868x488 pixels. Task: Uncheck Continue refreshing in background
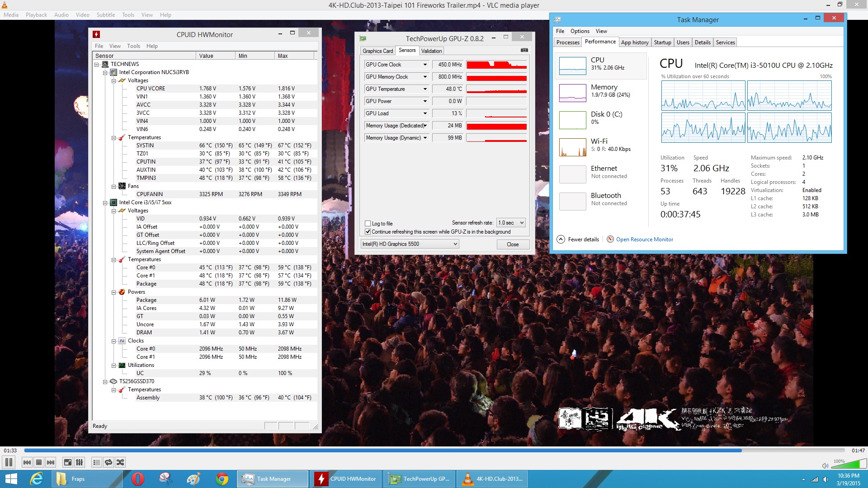(368, 232)
